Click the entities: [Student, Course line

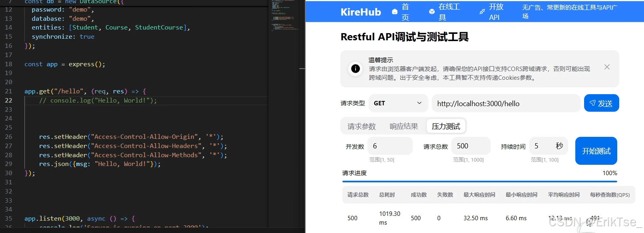click(111, 27)
